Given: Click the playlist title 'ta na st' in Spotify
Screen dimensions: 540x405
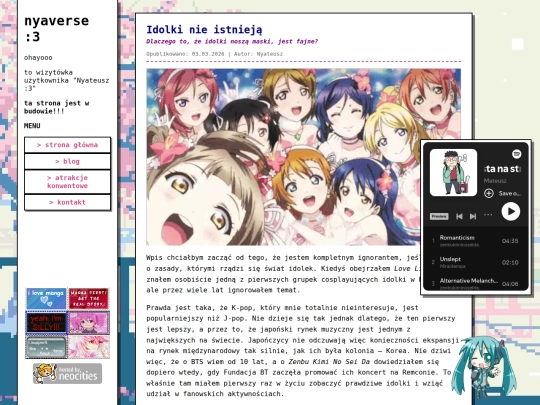Looking at the screenshot, I should (x=502, y=169).
